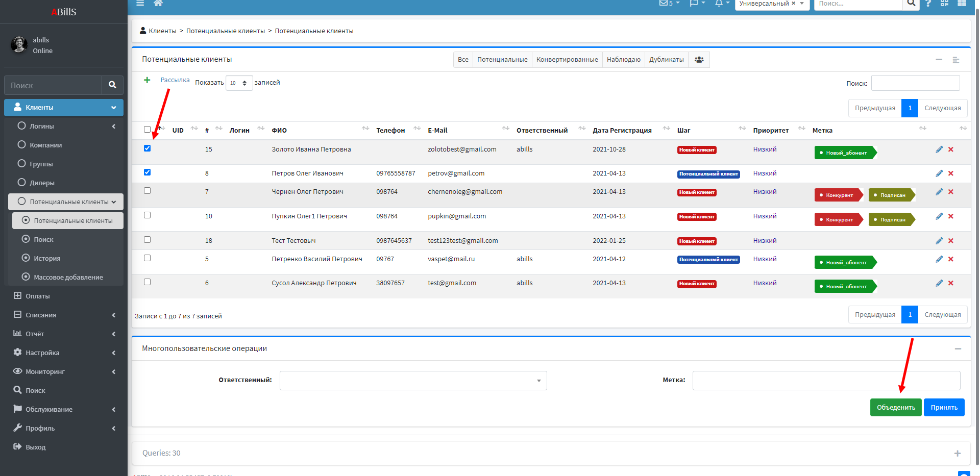Open the records-per-page dropdown

[239, 83]
